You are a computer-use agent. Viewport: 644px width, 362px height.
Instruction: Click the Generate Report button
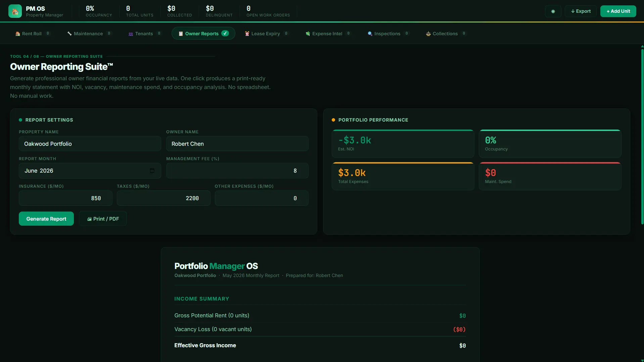[x=46, y=219]
